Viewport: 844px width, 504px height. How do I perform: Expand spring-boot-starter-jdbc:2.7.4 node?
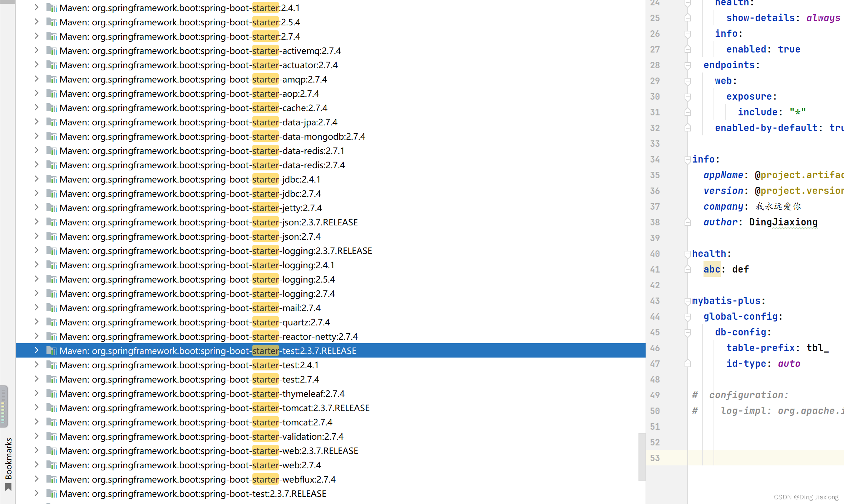tap(36, 193)
